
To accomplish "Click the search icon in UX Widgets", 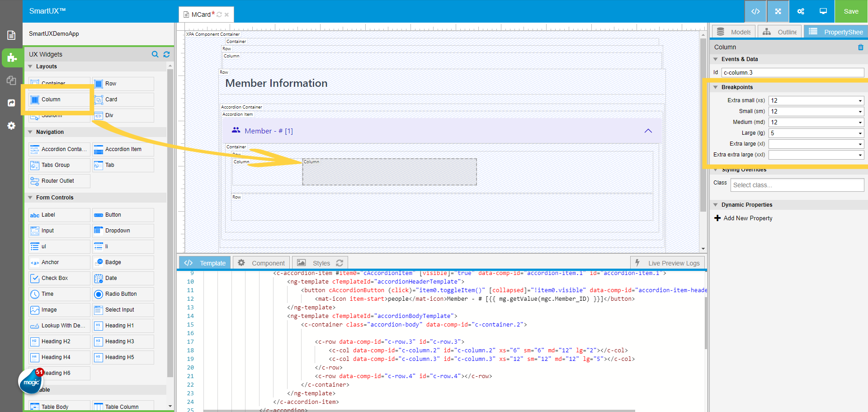I will pyautogui.click(x=155, y=54).
